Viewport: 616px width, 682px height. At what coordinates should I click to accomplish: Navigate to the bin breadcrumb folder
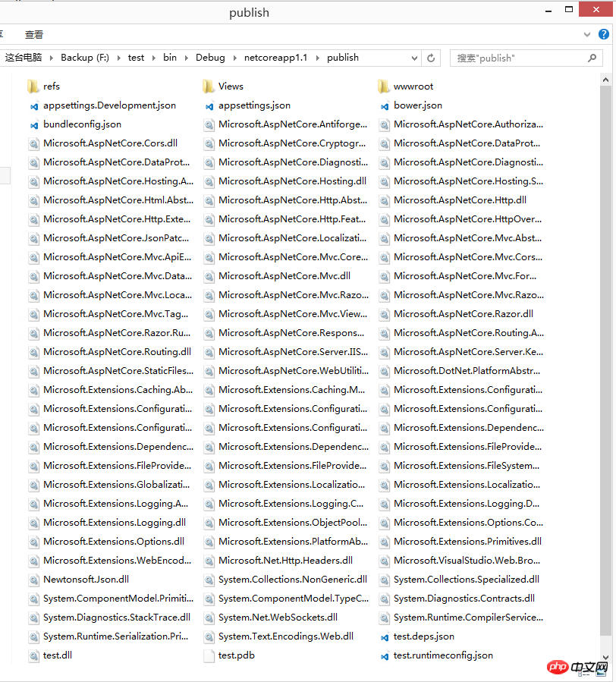[x=170, y=58]
